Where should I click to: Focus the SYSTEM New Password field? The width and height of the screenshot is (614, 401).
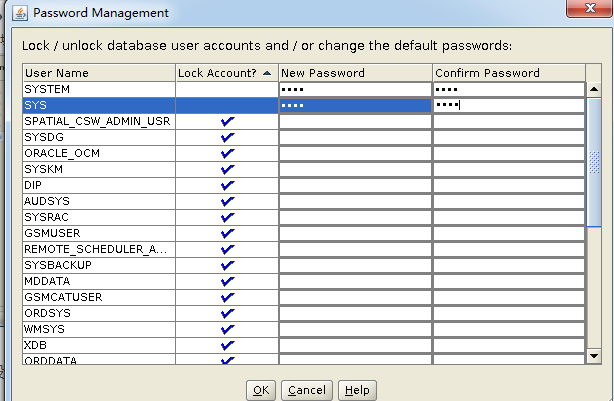[355, 89]
